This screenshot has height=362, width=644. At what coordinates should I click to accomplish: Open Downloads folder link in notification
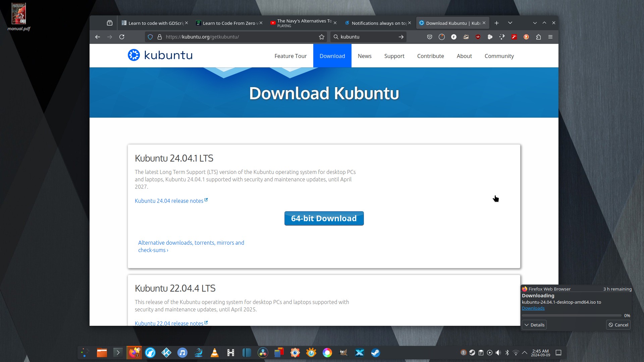click(533, 308)
